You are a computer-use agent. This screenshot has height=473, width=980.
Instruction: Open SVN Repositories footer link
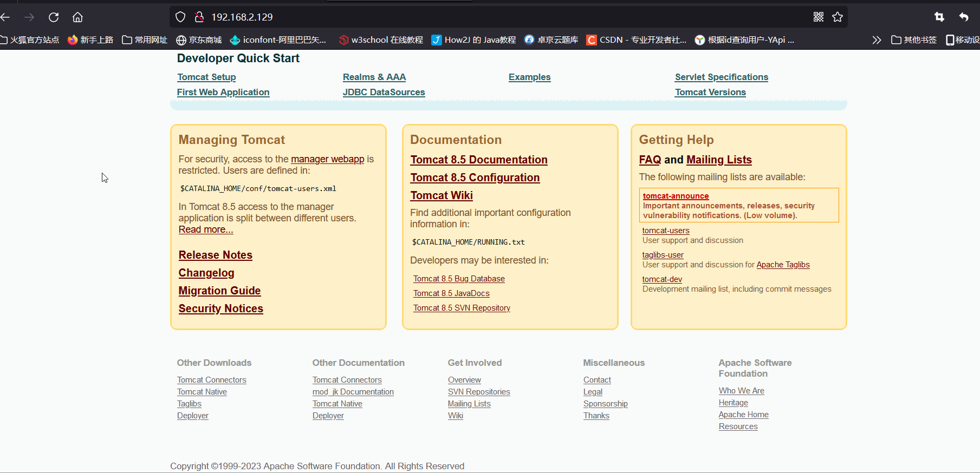(479, 392)
